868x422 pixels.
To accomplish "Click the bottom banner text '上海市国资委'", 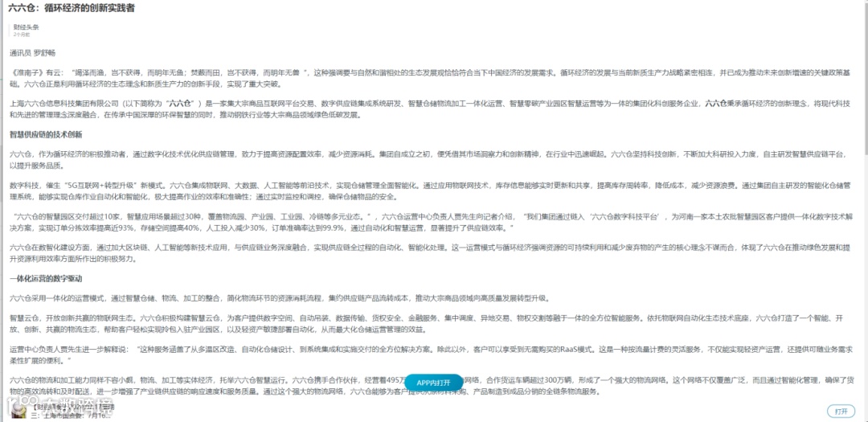I will click(62, 415).
